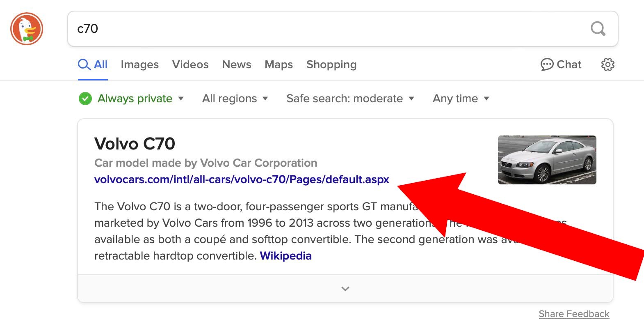
Task: Switch to the Videos tab
Action: coord(190,64)
